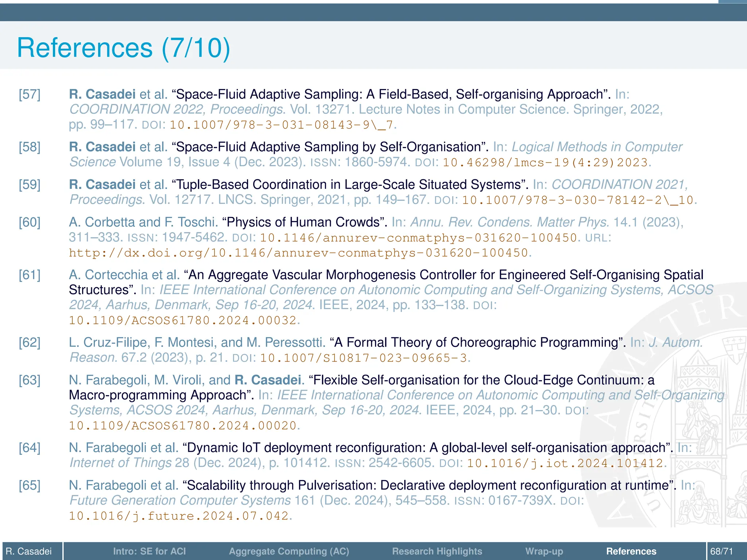
Task: Click author 'A. Cortecchia et al.'
Action: 124,275
